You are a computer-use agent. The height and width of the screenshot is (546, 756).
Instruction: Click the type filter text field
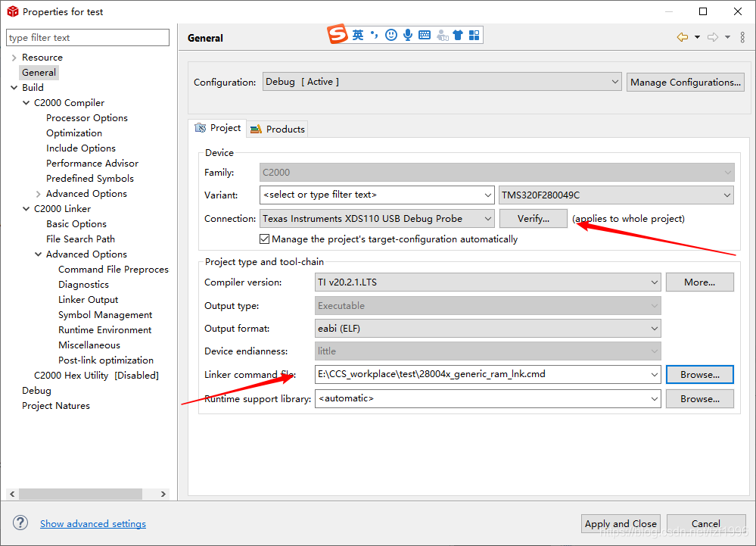[88, 38]
